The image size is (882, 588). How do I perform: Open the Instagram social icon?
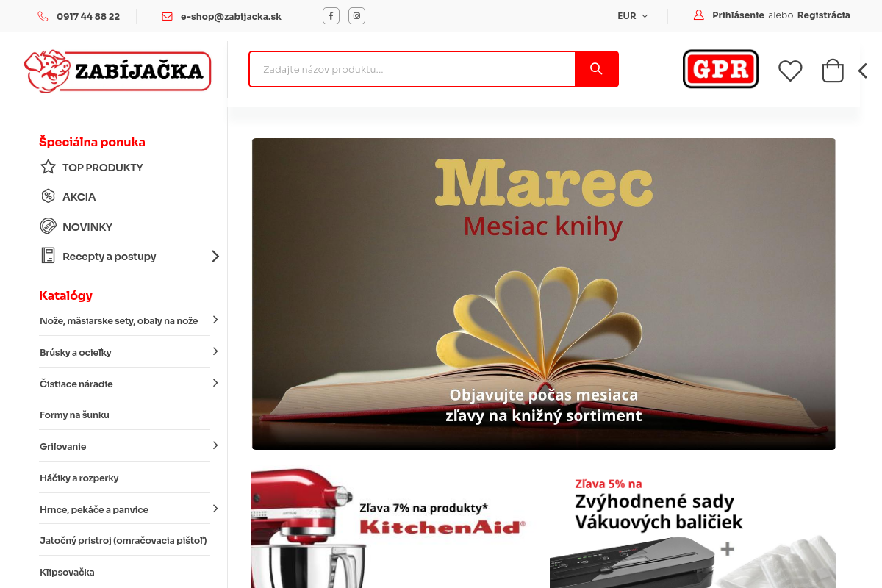[356, 15]
